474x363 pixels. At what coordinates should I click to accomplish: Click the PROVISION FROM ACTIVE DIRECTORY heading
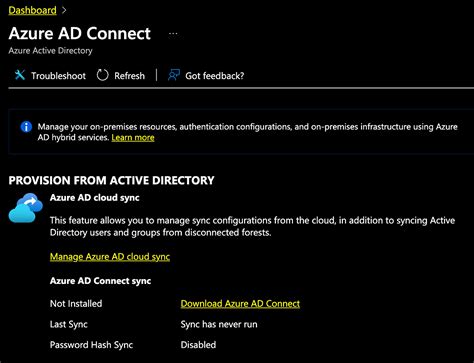[x=111, y=180]
